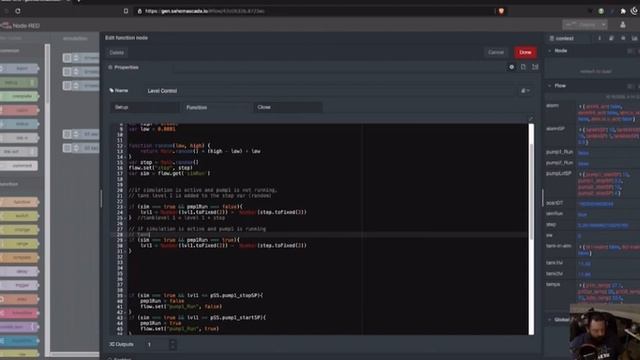Image resolution: width=640 pixels, height=360 pixels.
Task: Switch to the Close tab
Action: point(288,107)
